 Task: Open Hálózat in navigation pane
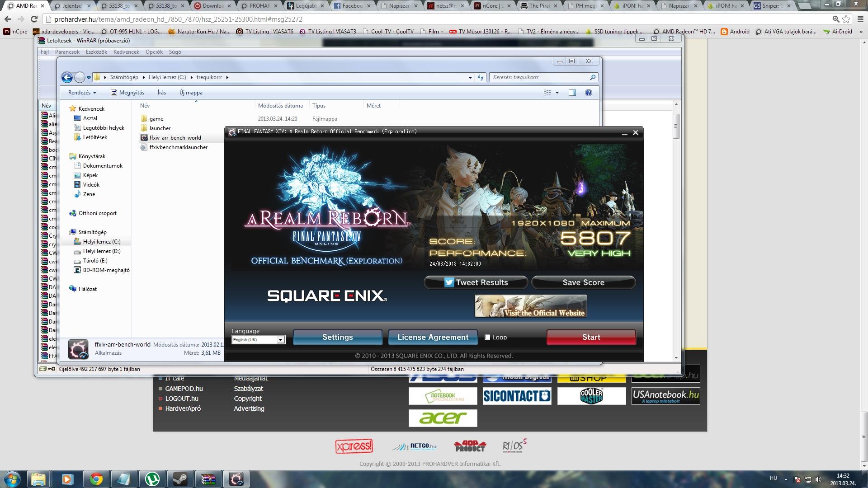(87, 289)
